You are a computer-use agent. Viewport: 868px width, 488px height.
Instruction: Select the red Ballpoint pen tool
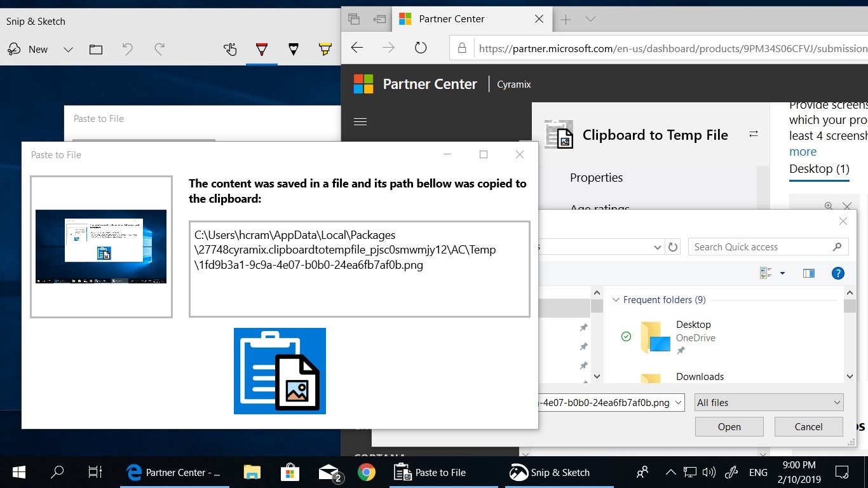pyautogui.click(x=262, y=49)
